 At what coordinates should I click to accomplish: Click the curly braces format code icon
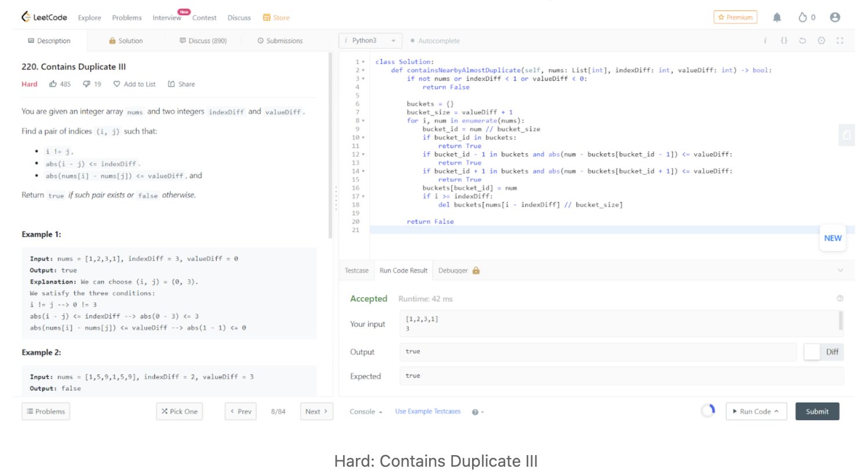784,41
